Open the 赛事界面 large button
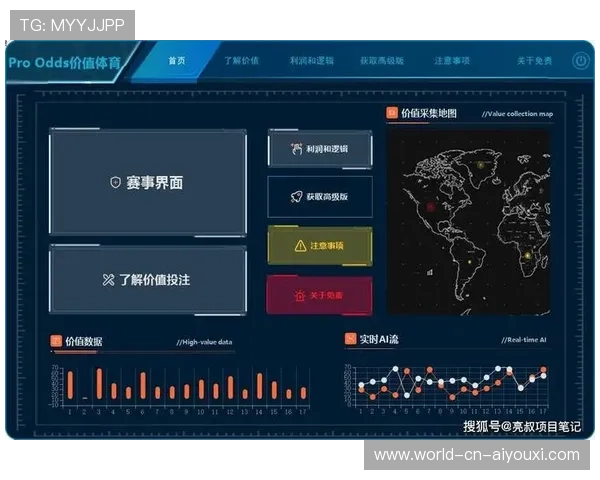This screenshot has height=480, width=600. click(148, 182)
